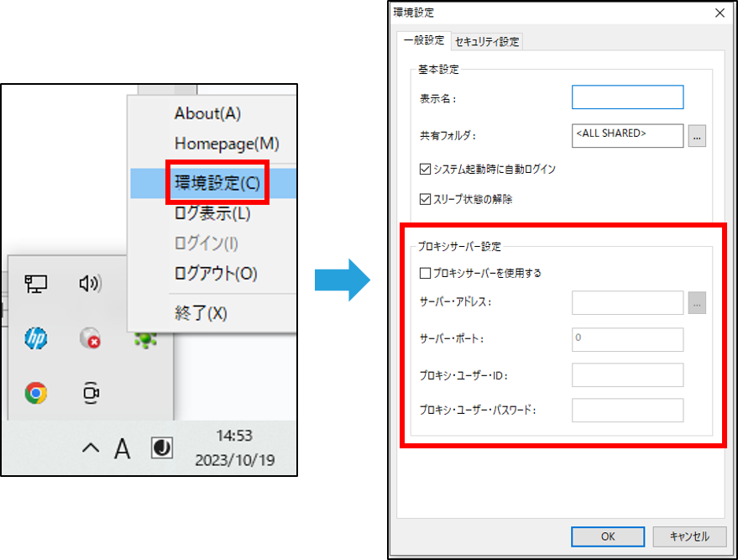Select 終了(X) to exit

201,313
